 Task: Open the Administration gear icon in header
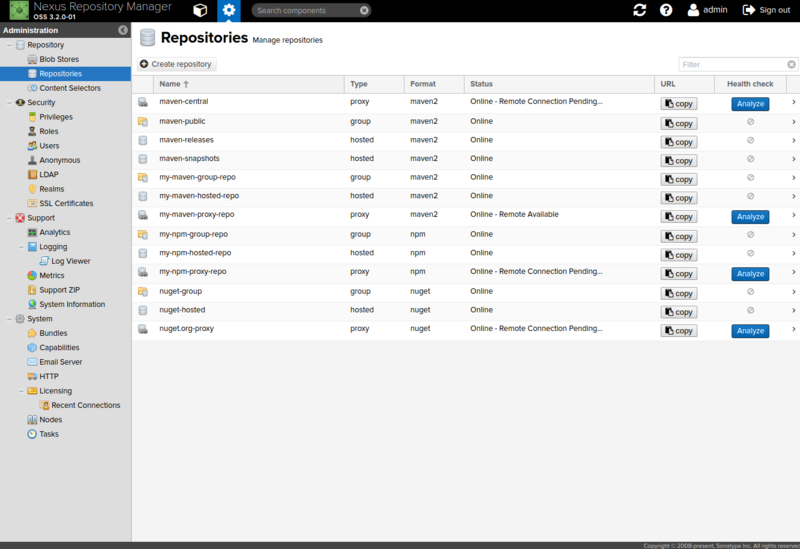pos(229,10)
